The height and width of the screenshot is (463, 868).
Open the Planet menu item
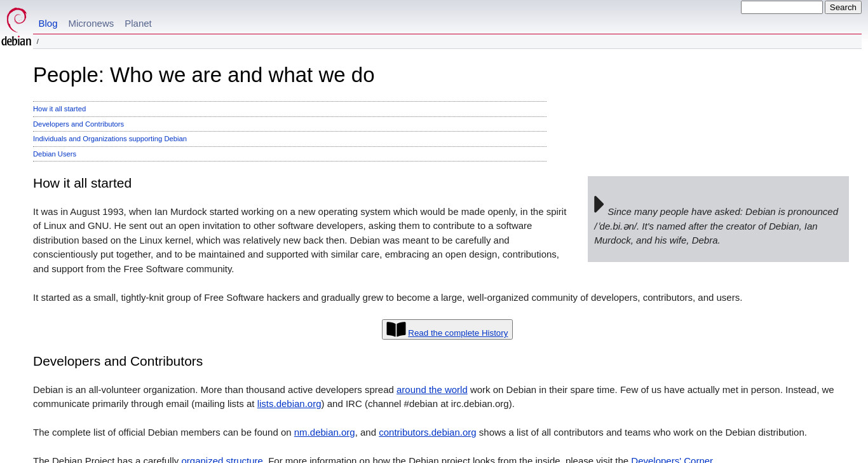click(x=138, y=24)
